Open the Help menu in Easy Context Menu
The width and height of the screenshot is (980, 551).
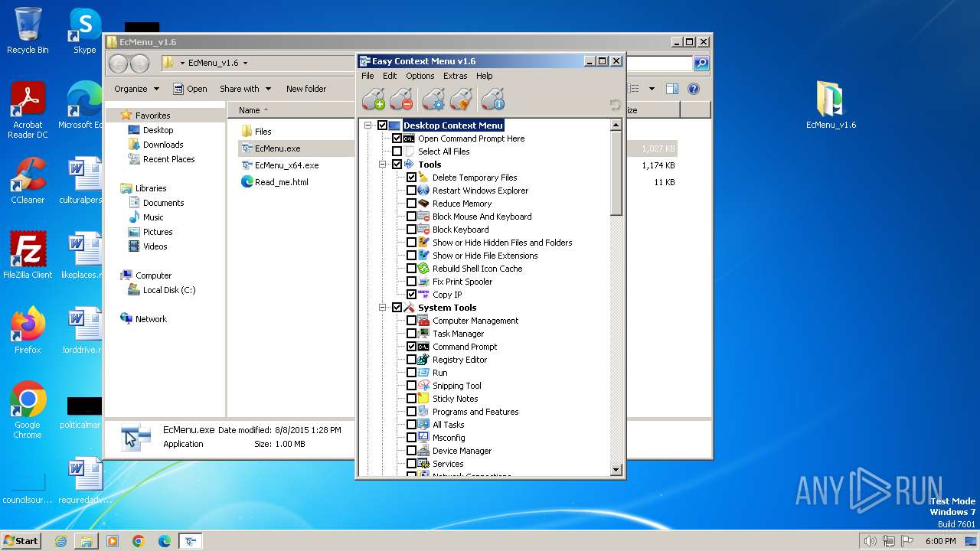pyautogui.click(x=484, y=76)
